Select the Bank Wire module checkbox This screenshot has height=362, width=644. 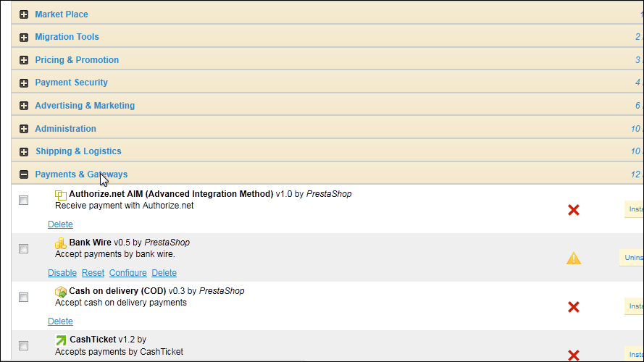(x=24, y=248)
